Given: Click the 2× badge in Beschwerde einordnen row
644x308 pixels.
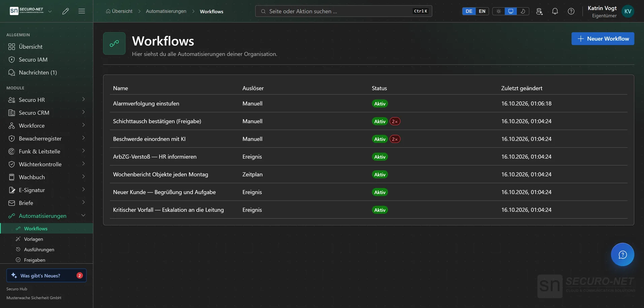Looking at the screenshot, I should click(x=395, y=139).
